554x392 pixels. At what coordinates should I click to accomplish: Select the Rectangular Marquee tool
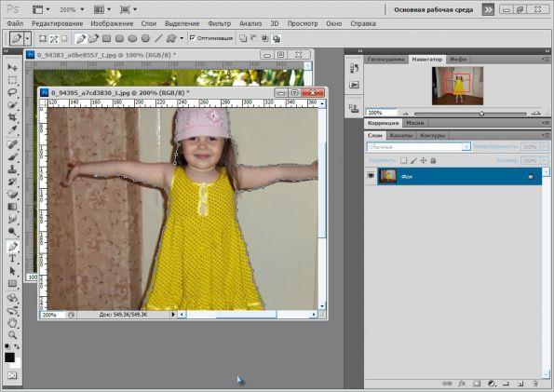click(x=12, y=80)
